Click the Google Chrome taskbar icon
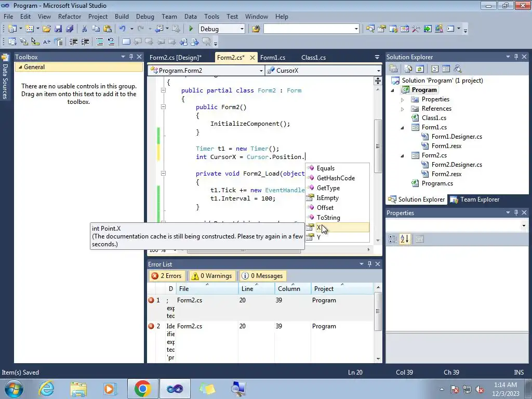Screen dimensions: 532x399 pyautogui.click(x=142, y=389)
